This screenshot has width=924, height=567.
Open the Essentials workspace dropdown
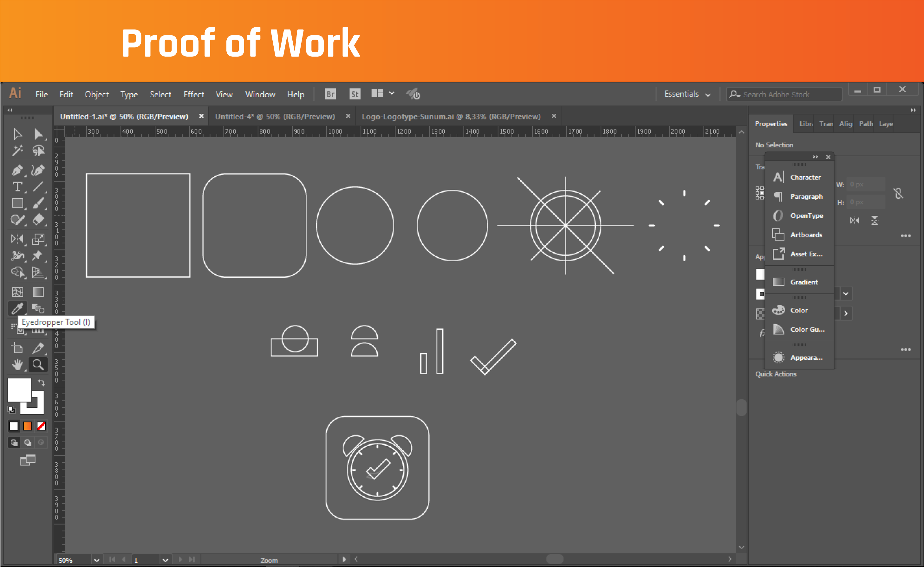click(686, 94)
